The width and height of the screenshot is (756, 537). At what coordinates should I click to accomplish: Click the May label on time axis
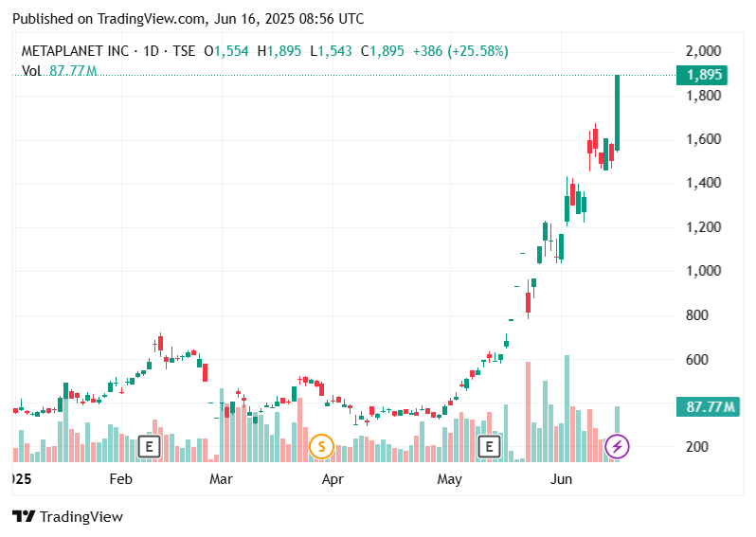[x=449, y=479]
